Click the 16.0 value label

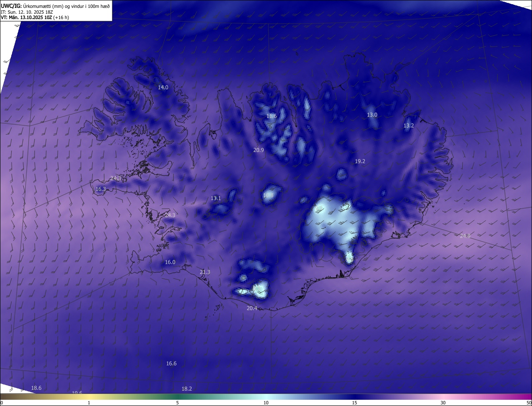(170, 262)
